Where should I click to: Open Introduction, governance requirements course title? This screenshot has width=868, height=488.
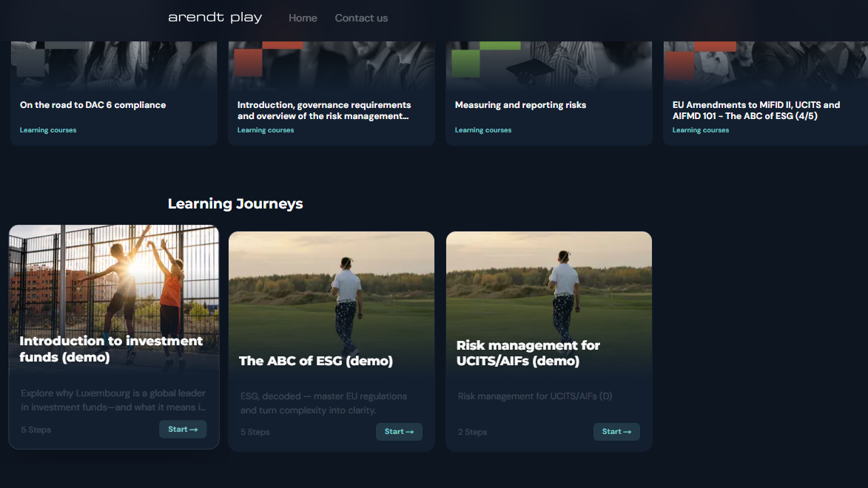(324, 110)
